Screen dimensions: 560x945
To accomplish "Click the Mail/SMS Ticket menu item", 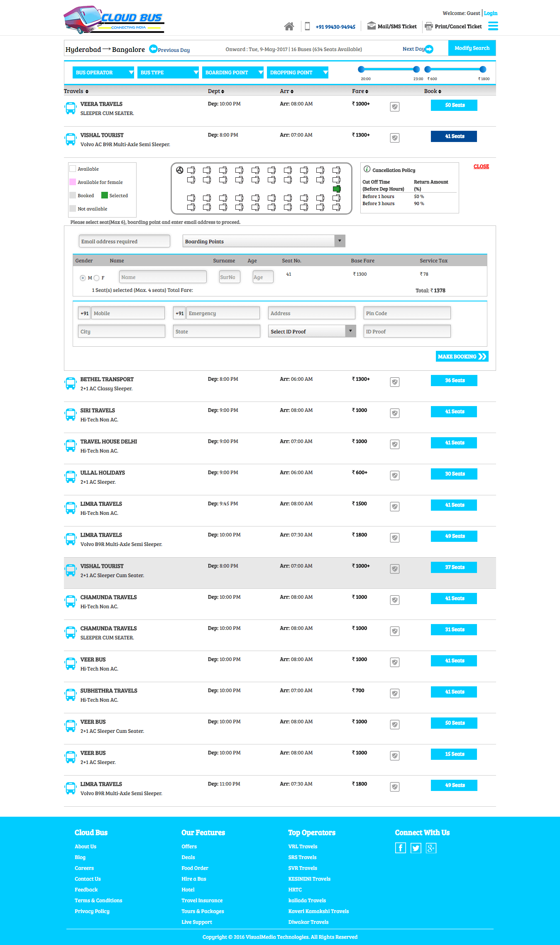I will coord(397,27).
